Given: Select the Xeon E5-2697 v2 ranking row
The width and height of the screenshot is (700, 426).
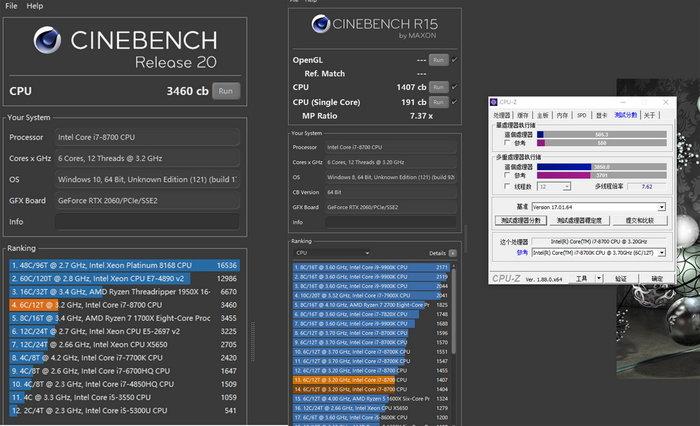Looking at the screenshot, I should (x=124, y=331).
